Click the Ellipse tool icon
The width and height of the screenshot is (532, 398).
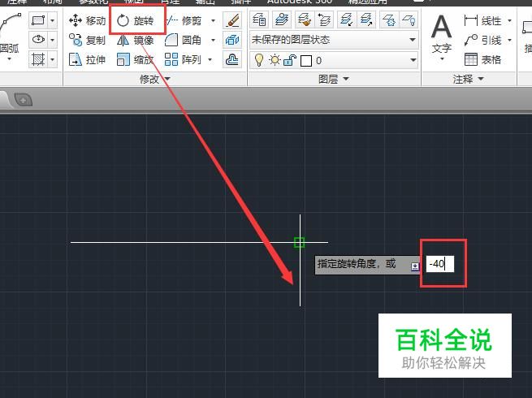[x=38, y=40]
